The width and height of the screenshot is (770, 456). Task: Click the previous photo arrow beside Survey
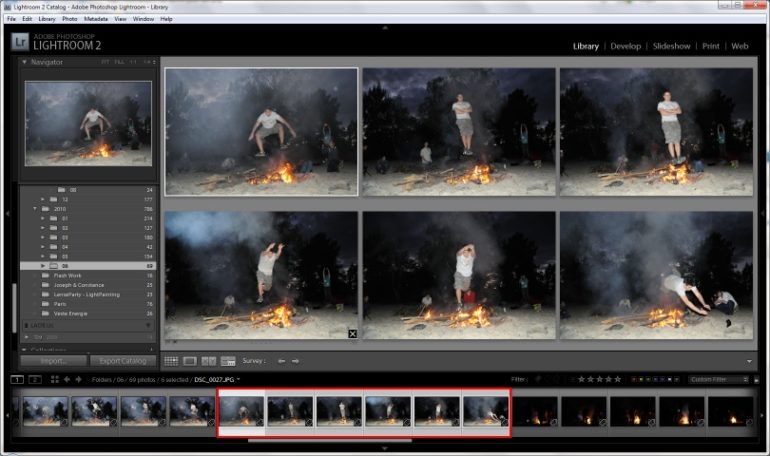pyautogui.click(x=281, y=361)
